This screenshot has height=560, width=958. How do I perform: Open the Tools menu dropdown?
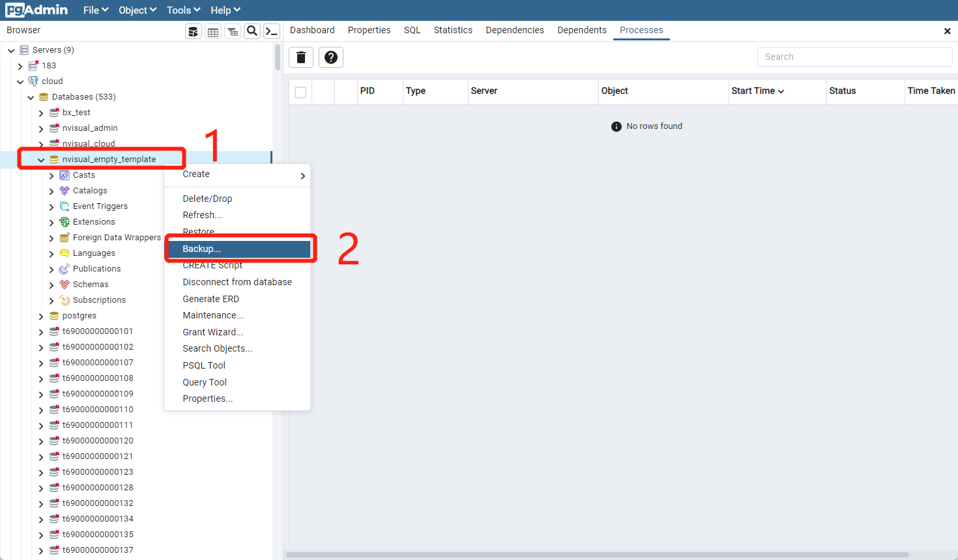coord(183,10)
